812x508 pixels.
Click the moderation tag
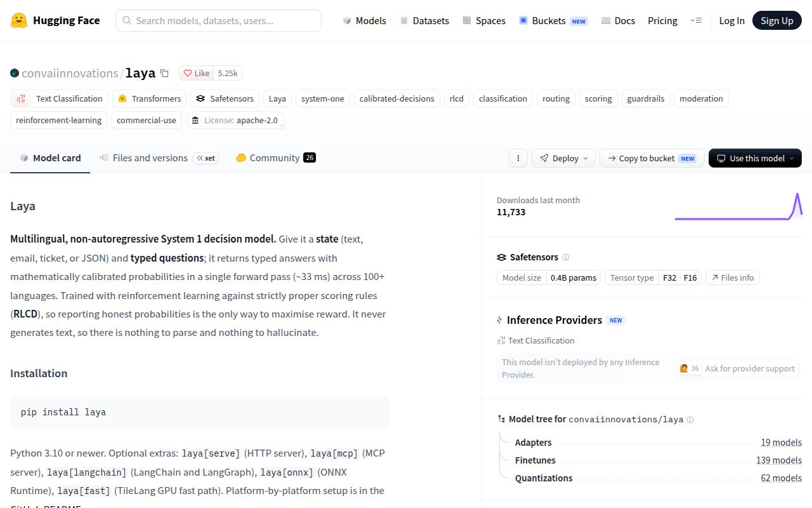click(x=701, y=98)
